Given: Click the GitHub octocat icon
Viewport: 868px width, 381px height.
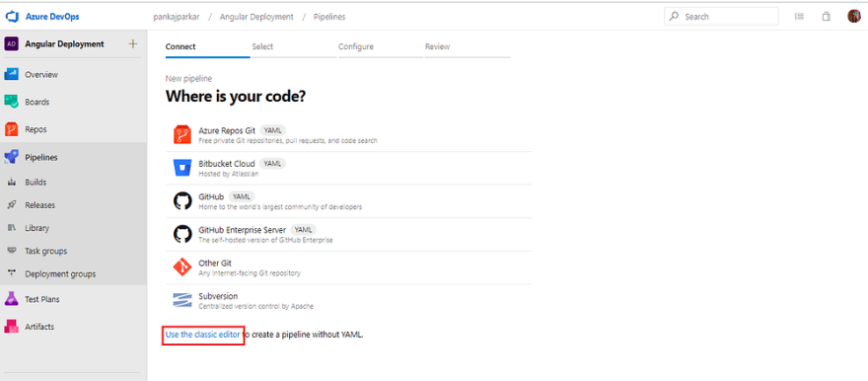Looking at the screenshot, I should tap(182, 201).
